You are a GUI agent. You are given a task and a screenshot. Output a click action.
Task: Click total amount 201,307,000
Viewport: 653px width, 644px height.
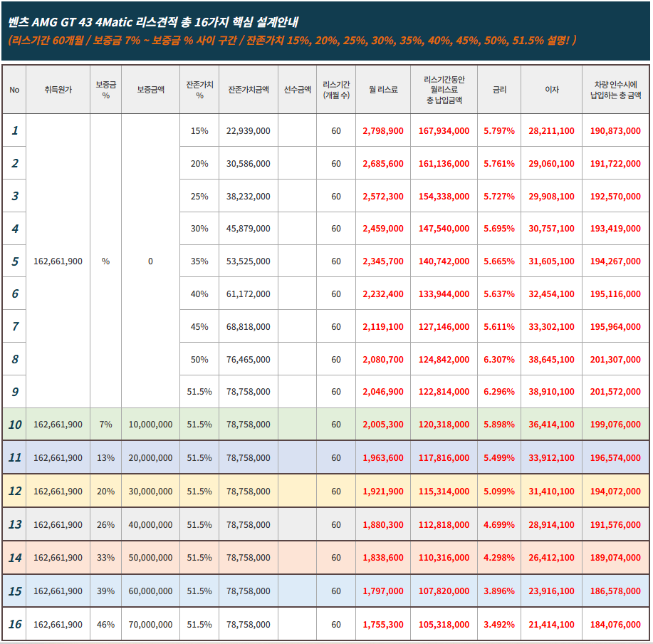click(x=615, y=360)
